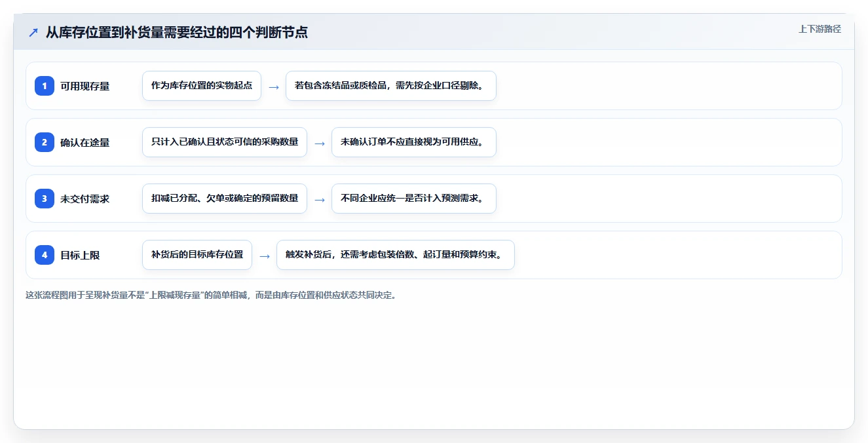Screen dimensions: 868x443
Task: Click the arrow in the 未交付需求 row
Action: (320, 199)
